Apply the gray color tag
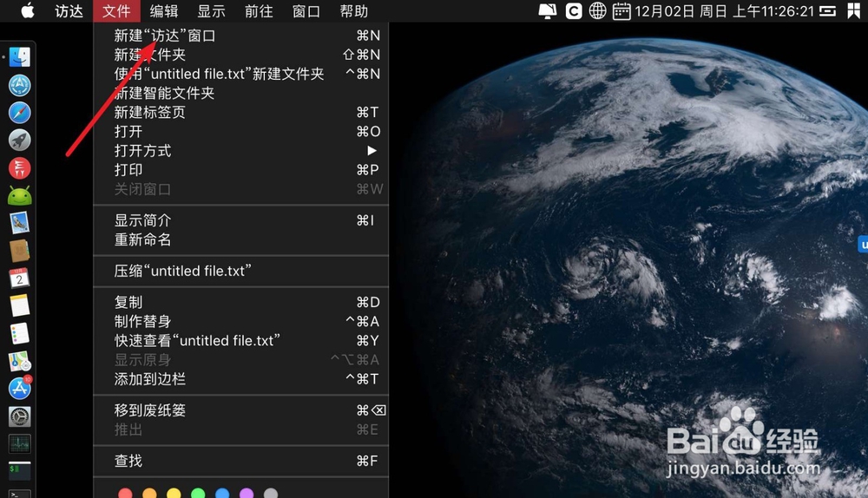The height and width of the screenshot is (498, 868). 271,493
